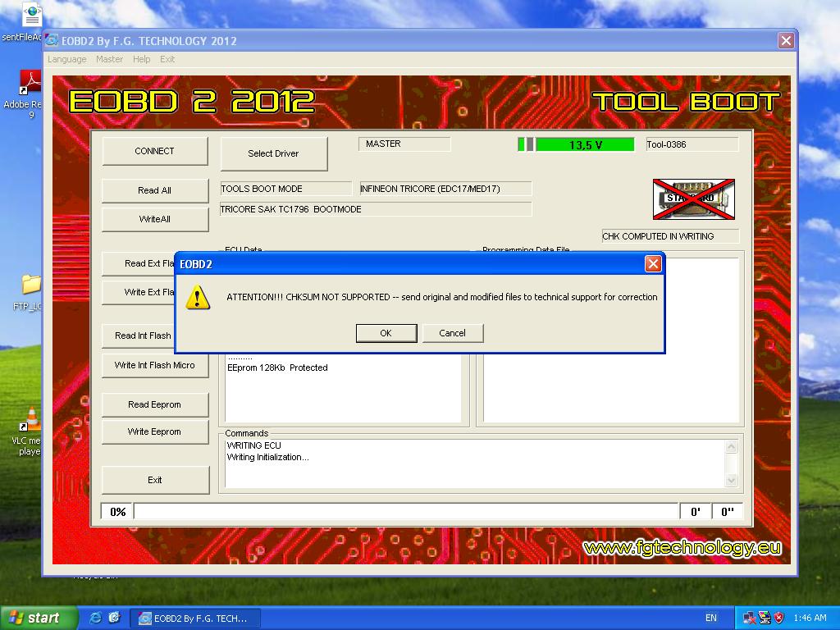Screen dimensions: 840x630
Task: Click the MASTER field
Action: coord(404,144)
